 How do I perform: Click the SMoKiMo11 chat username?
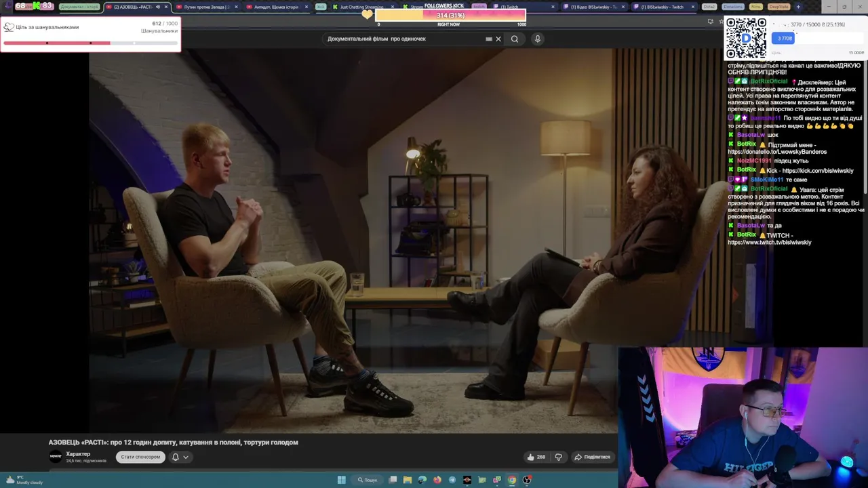[x=767, y=180]
